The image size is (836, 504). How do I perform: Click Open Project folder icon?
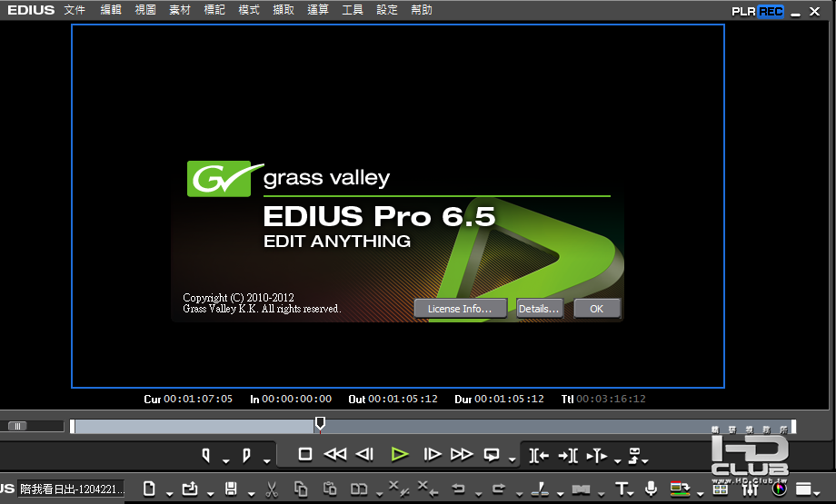[190, 489]
